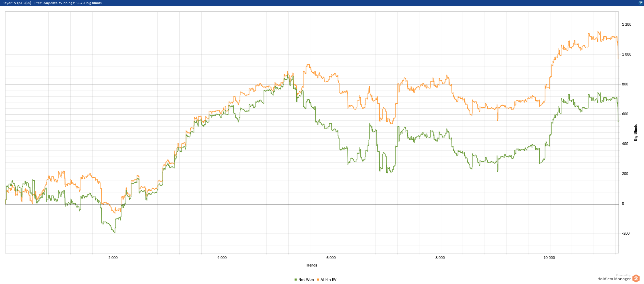Click the 1 200 big blinds axis label
This screenshot has width=644, height=284.
[x=627, y=24]
